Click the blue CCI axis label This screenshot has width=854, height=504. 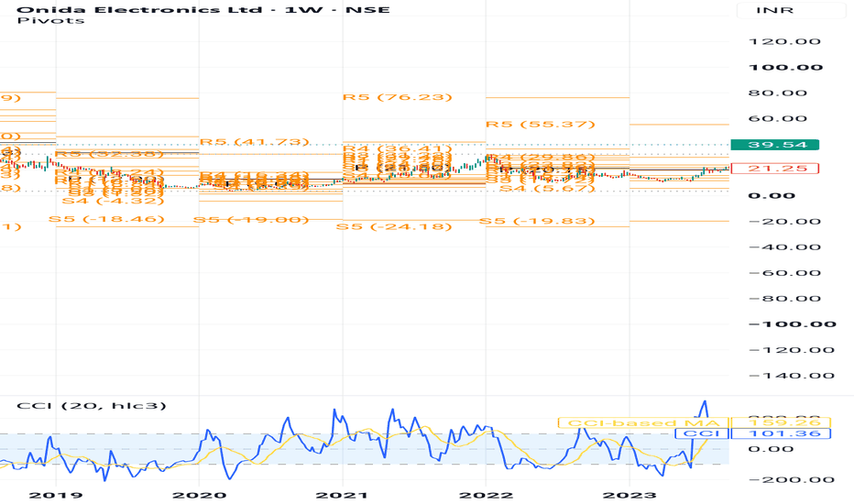pos(702,433)
